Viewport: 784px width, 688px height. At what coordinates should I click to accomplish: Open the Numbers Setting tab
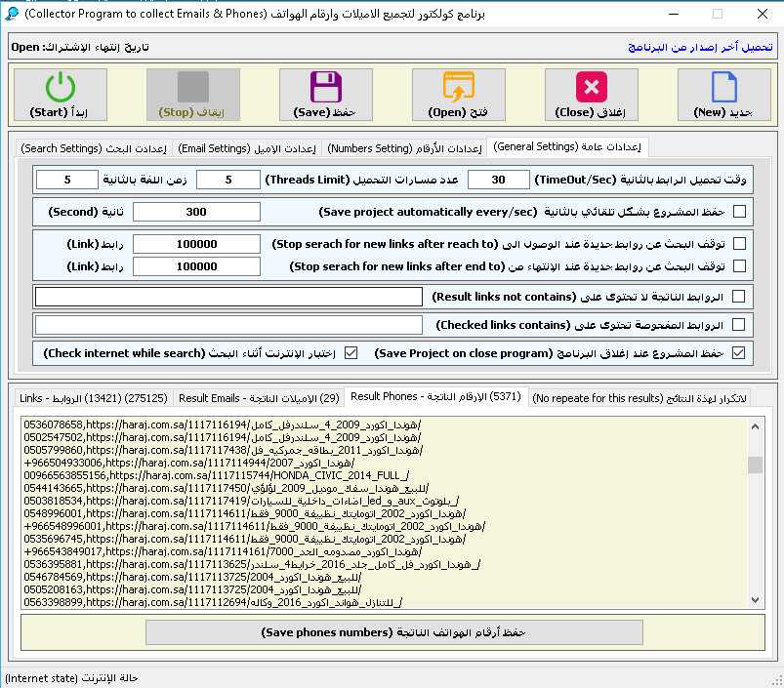coord(404,148)
